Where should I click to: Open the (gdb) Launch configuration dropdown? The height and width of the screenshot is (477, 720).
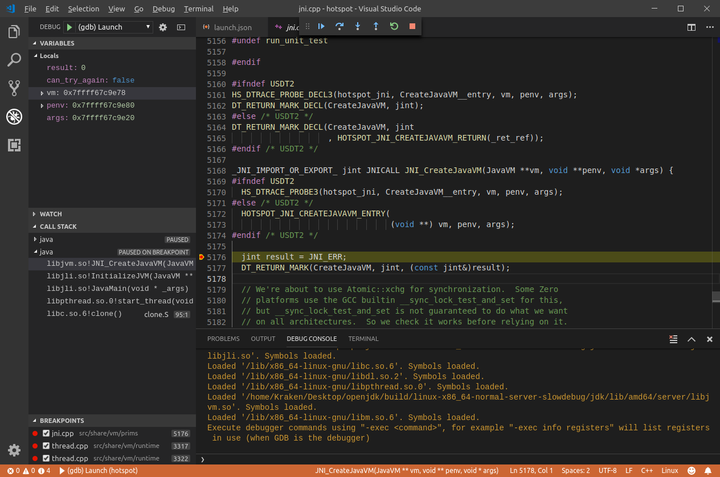(113, 27)
